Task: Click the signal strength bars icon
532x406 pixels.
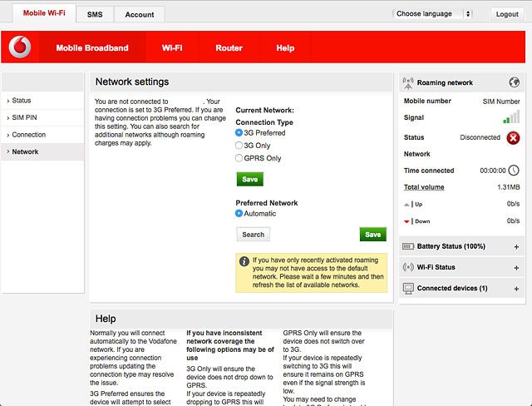Action: click(511, 118)
